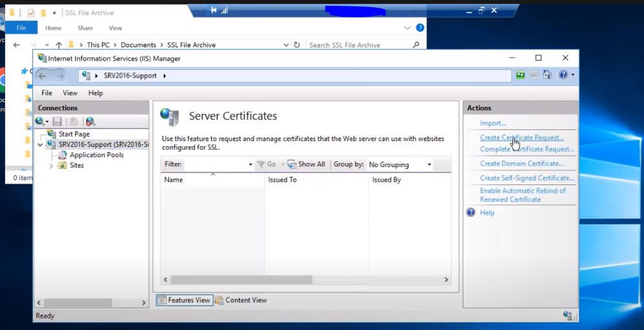Switch to Content View tab
The width and height of the screenshot is (644, 330).
point(241,300)
